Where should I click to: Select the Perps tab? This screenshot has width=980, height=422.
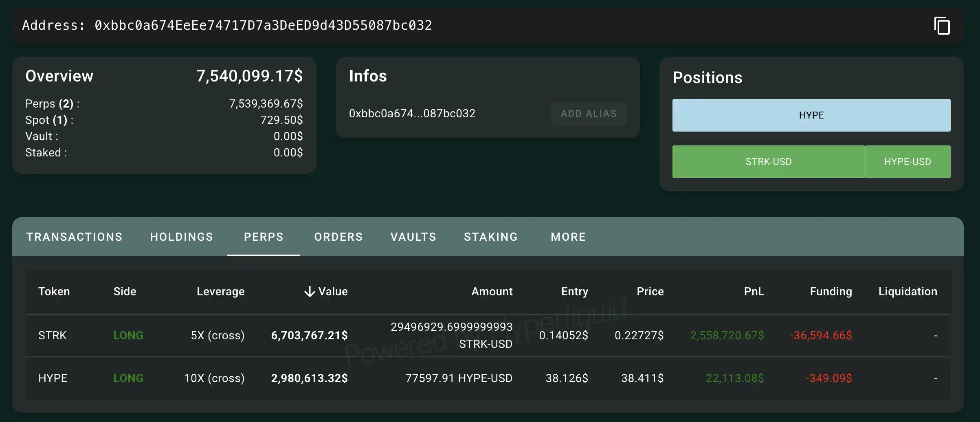point(264,237)
